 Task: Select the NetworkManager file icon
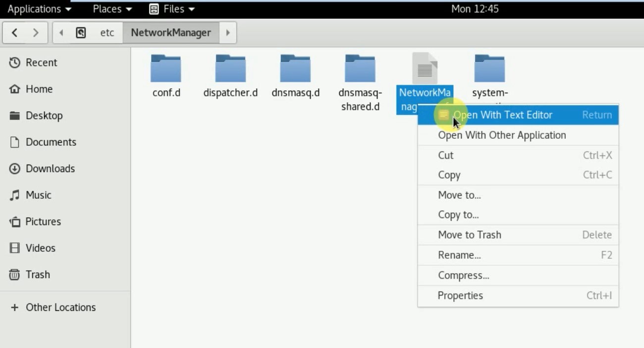pyautogui.click(x=425, y=67)
